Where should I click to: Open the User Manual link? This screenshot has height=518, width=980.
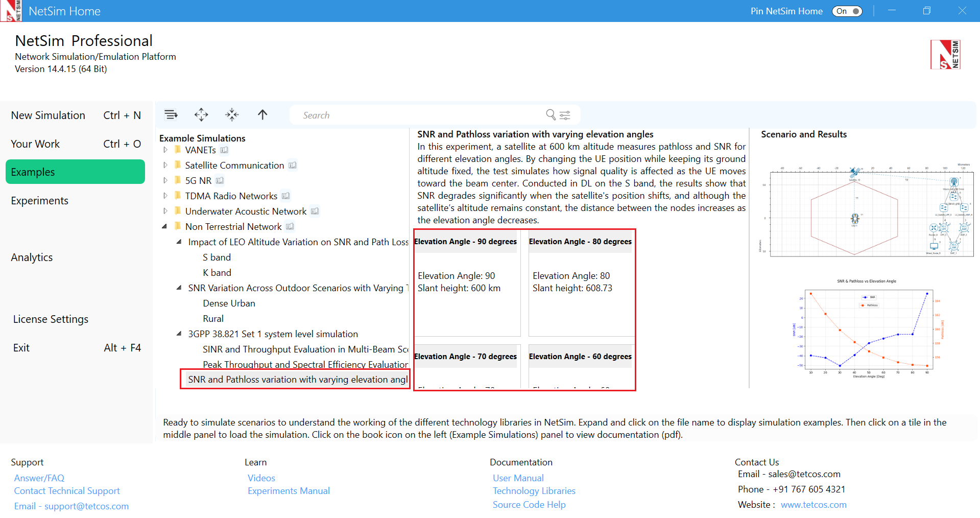point(518,478)
